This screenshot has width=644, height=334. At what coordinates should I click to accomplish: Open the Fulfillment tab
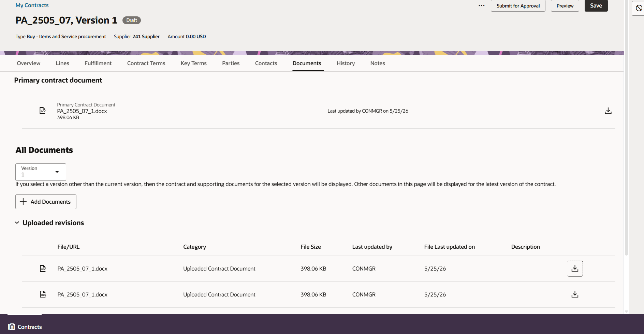pyautogui.click(x=98, y=63)
